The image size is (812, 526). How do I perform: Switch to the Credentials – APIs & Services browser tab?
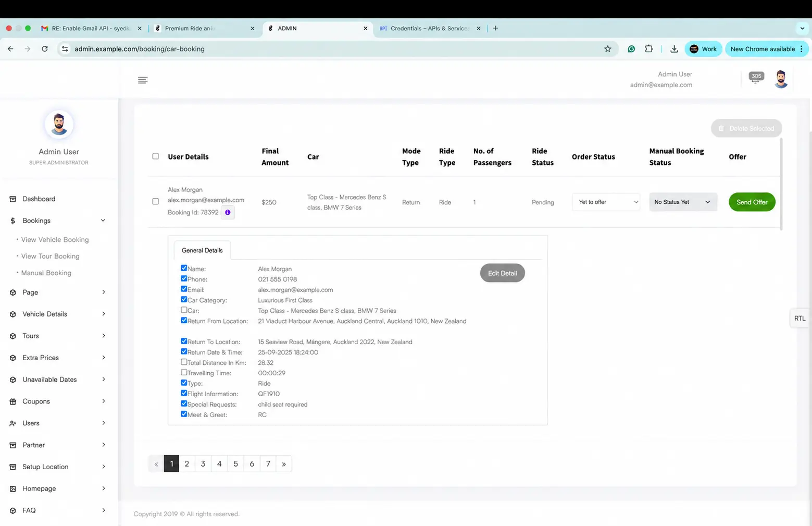pos(430,29)
